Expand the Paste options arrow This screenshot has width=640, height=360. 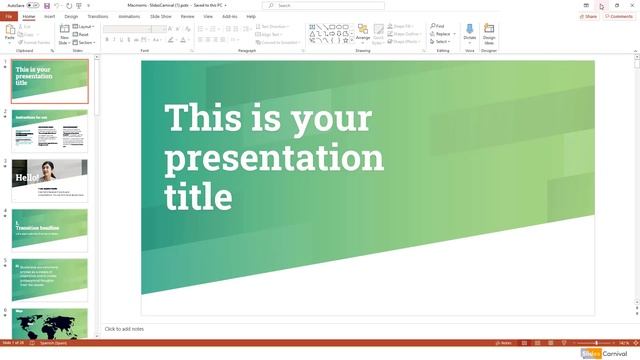(x=10, y=43)
